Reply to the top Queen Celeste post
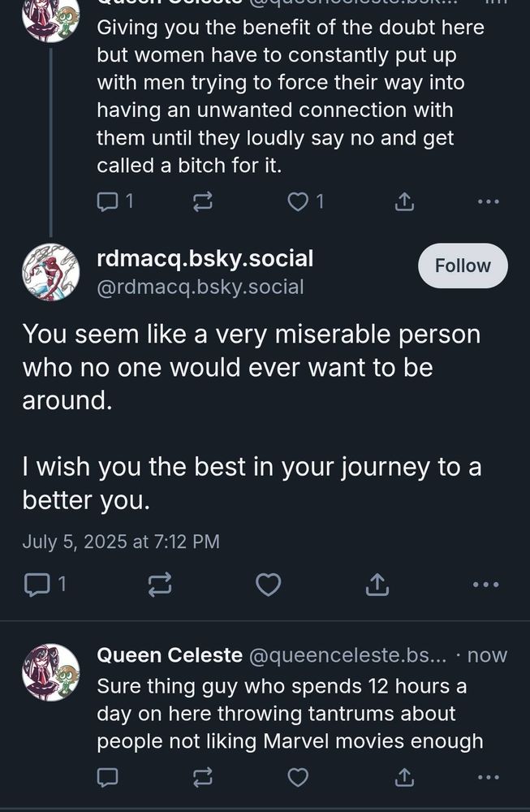The image size is (530, 812). (x=108, y=201)
